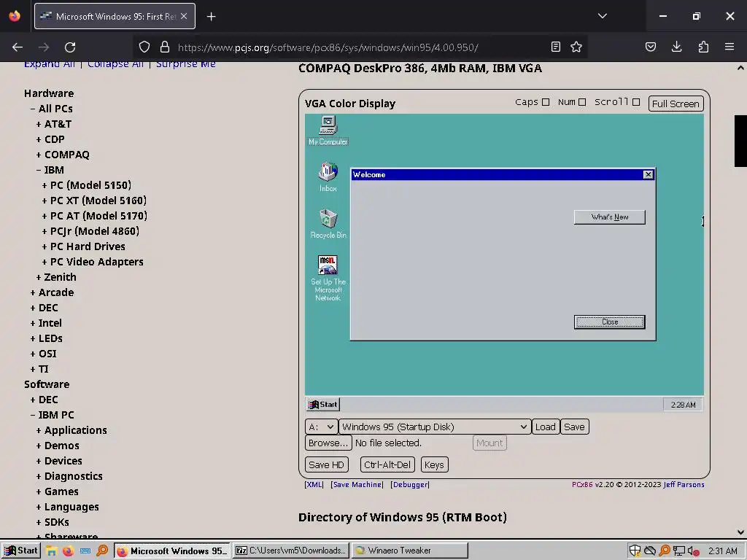Click the Save disk button
Screen dimensions: 747x560
tap(574, 427)
